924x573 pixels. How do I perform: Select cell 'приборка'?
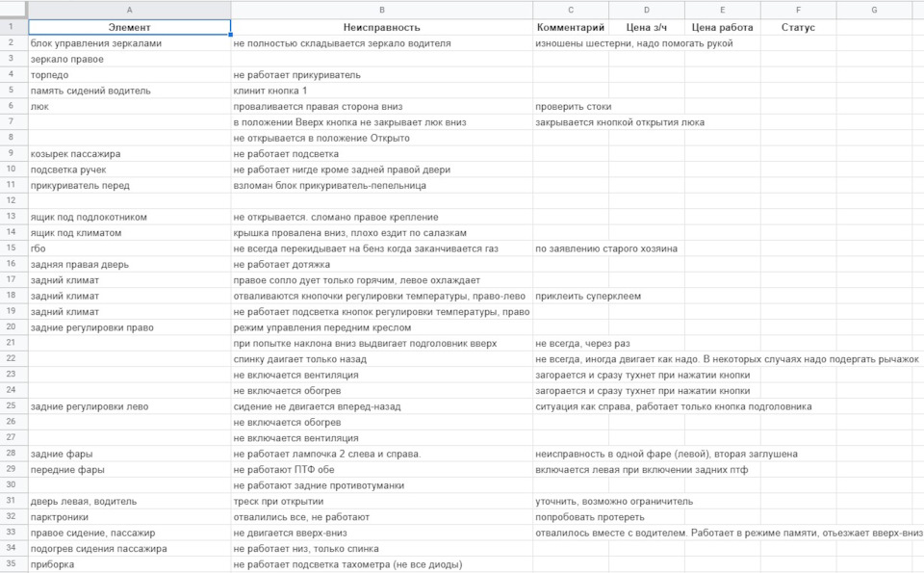(130, 564)
